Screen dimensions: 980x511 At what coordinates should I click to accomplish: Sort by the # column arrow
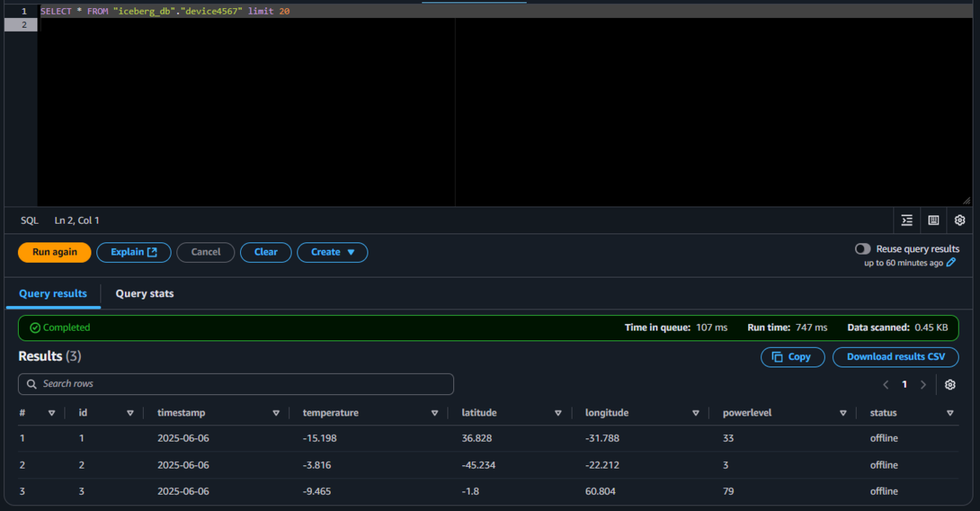pos(51,413)
